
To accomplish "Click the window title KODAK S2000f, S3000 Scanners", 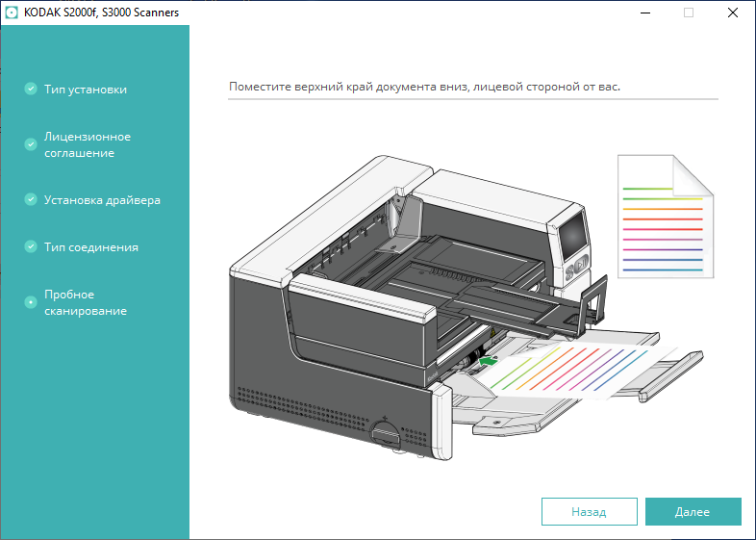I will [x=101, y=13].
